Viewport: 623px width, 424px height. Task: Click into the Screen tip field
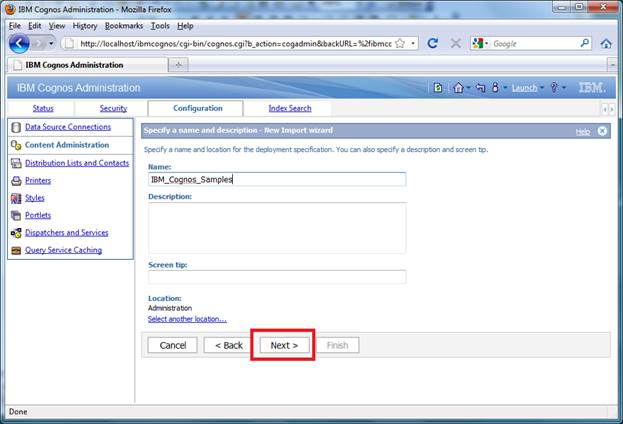tap(277, 277)
